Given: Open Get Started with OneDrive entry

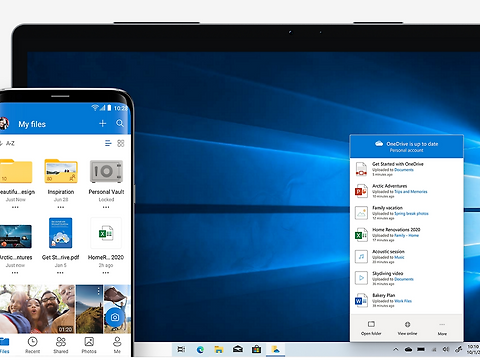Looking at the screenshot, I should [407, 169].
